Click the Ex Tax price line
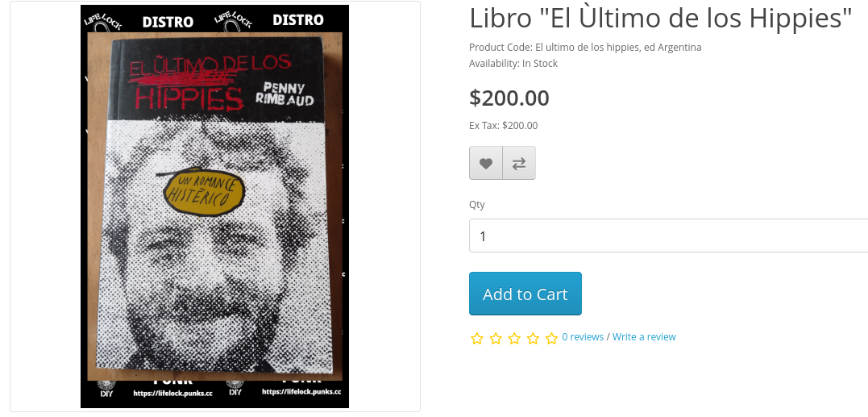 click(503, 125)
